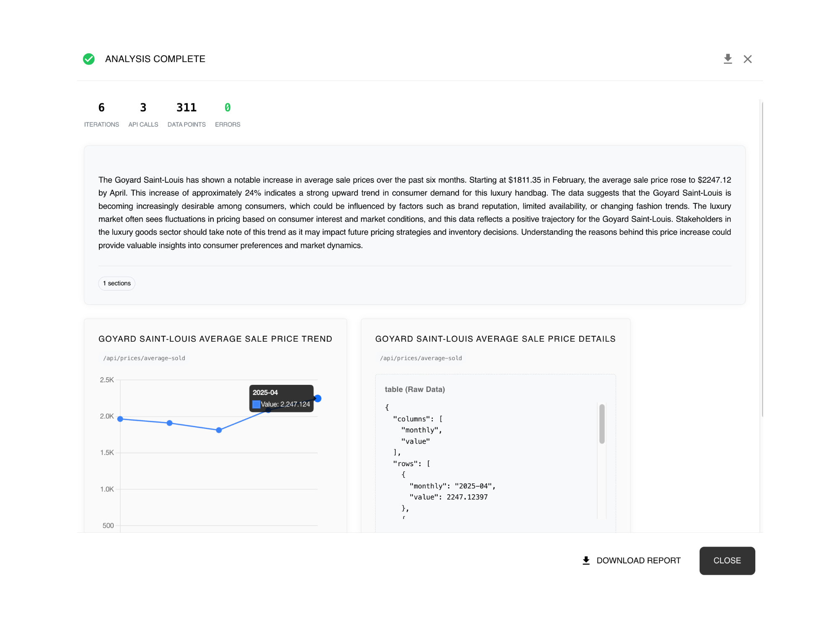The width and height of the screenshot is (840, 620).
Task: Click the blue color swatch in chart tooltip
Action: click(x=256, y=405)
